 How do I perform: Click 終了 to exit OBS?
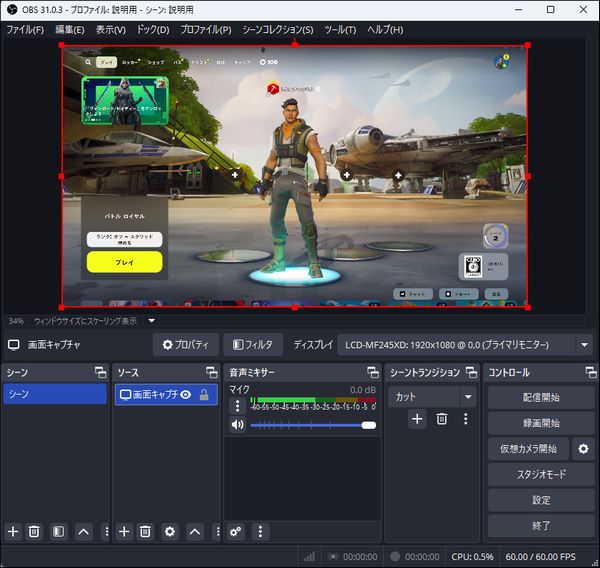(541, 526)
